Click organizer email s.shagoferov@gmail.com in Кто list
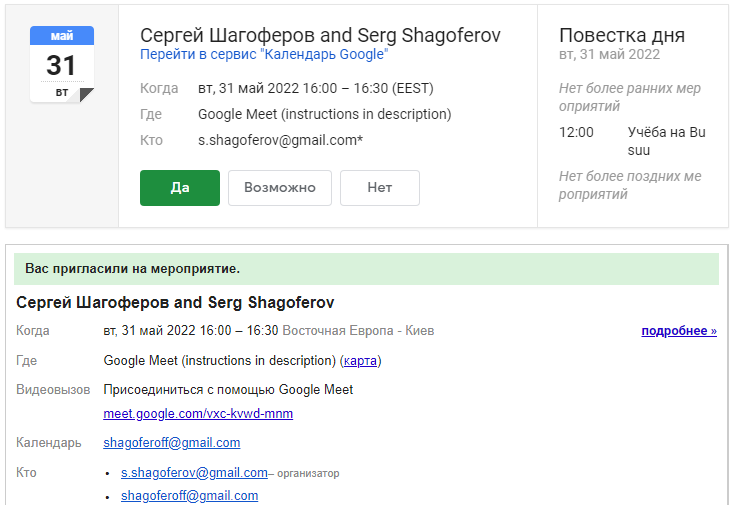This screenshot has width=730, height=505. (x=194, y=473)
